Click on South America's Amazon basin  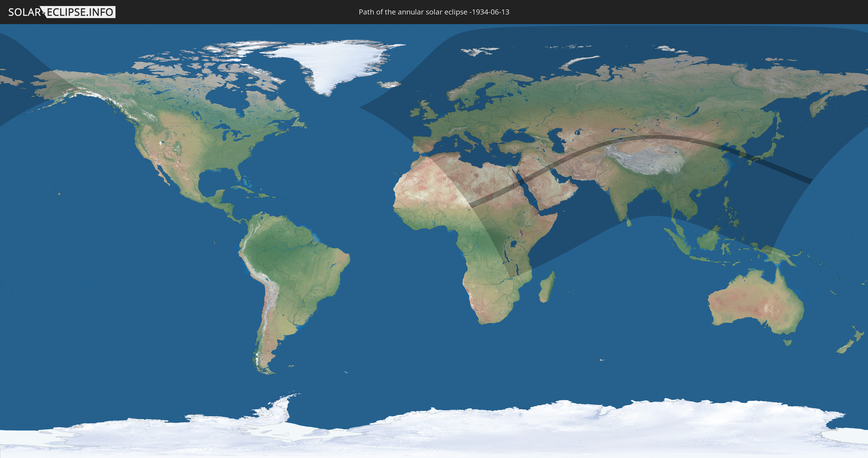[286, 249]
